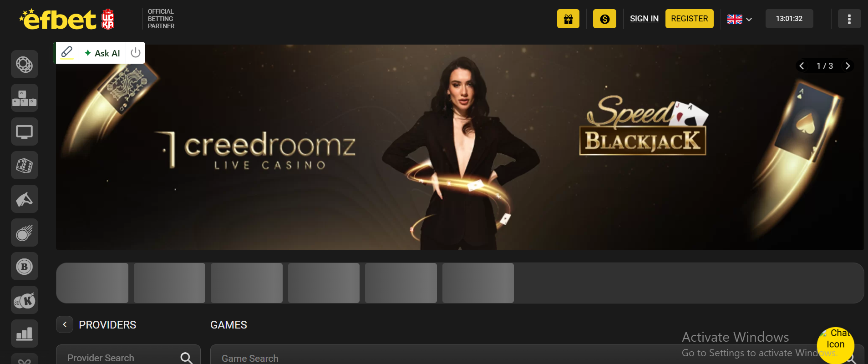The width and height of the screenshot is (868, 364).
Task: Focus the Provider Search input field
Action: pyautogui.click(x=128, y=358)
